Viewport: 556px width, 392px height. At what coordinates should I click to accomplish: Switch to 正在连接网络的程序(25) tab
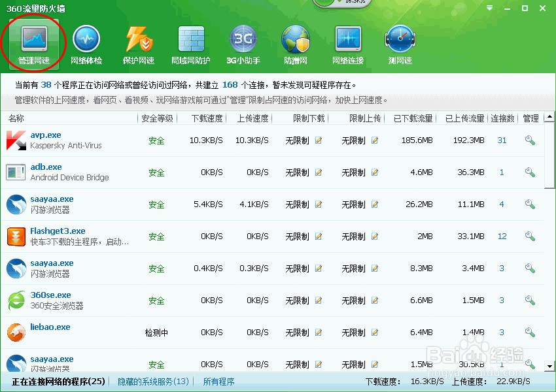58,382
